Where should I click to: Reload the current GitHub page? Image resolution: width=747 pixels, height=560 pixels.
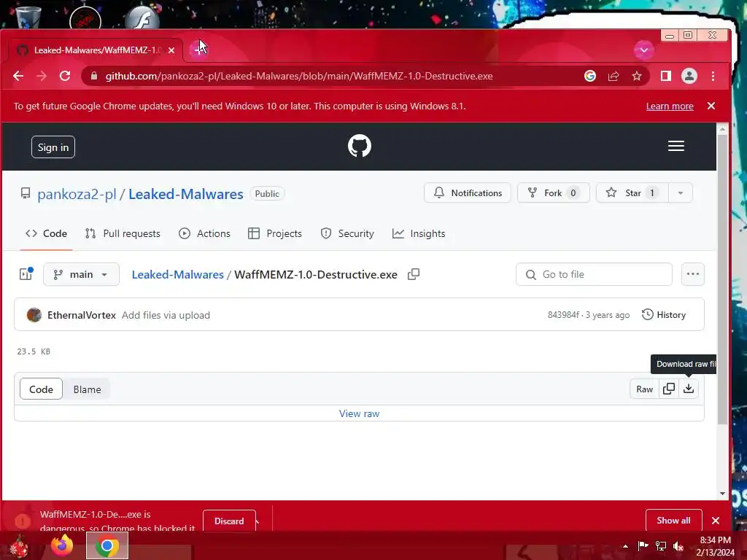pyautogui.click(x=65, y=76)
